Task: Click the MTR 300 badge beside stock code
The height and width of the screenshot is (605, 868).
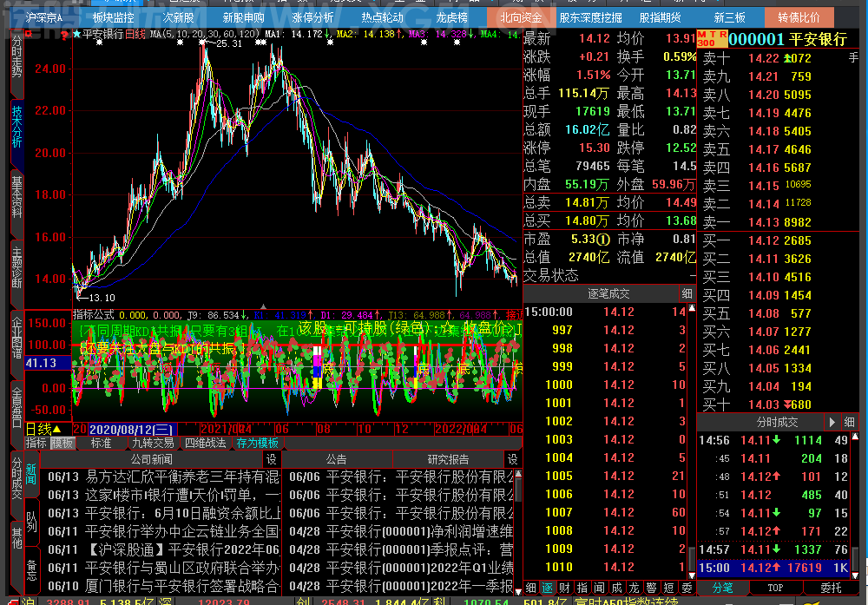Action: [712, 39]
